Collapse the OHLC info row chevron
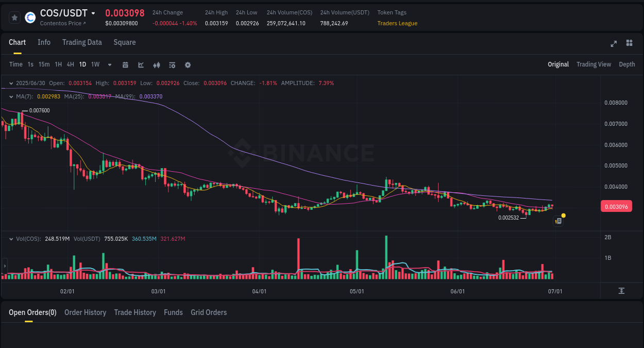 (10, 82)
